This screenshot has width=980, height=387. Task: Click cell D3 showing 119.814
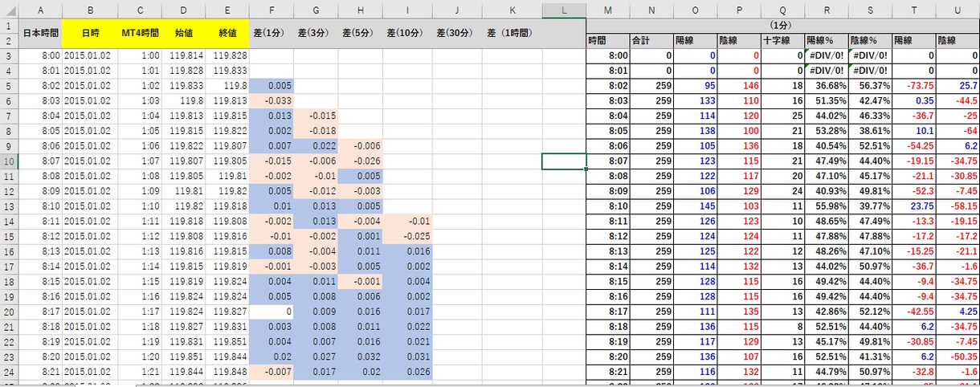(x=184, y=55)
